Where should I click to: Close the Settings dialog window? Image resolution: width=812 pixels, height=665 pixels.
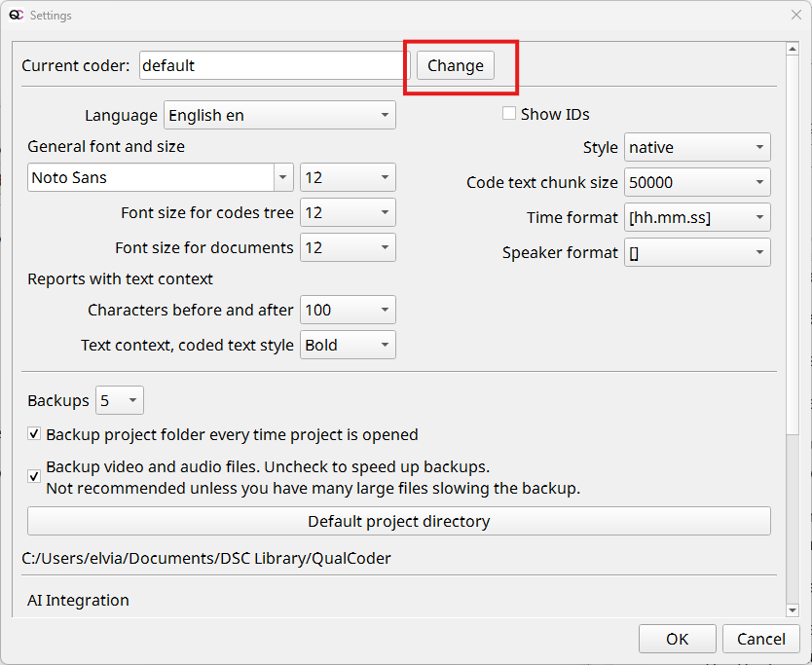pyautogui.click(x=794, y=16)
